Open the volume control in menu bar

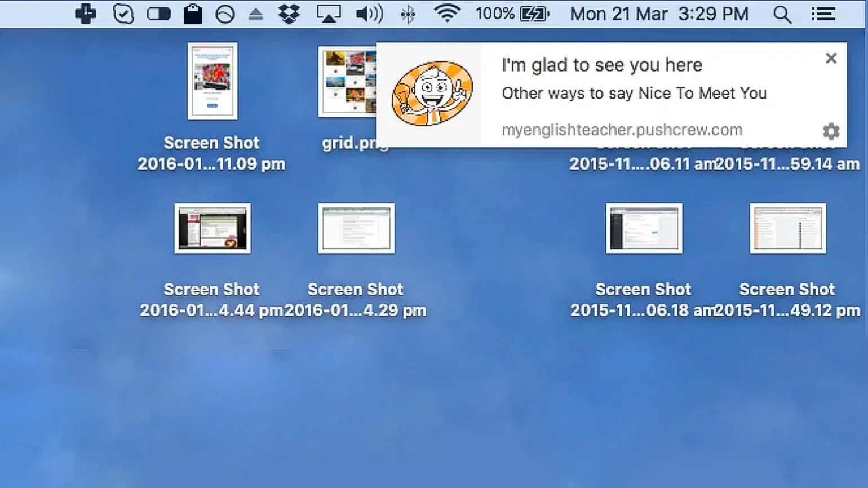[x=369, y=14]
